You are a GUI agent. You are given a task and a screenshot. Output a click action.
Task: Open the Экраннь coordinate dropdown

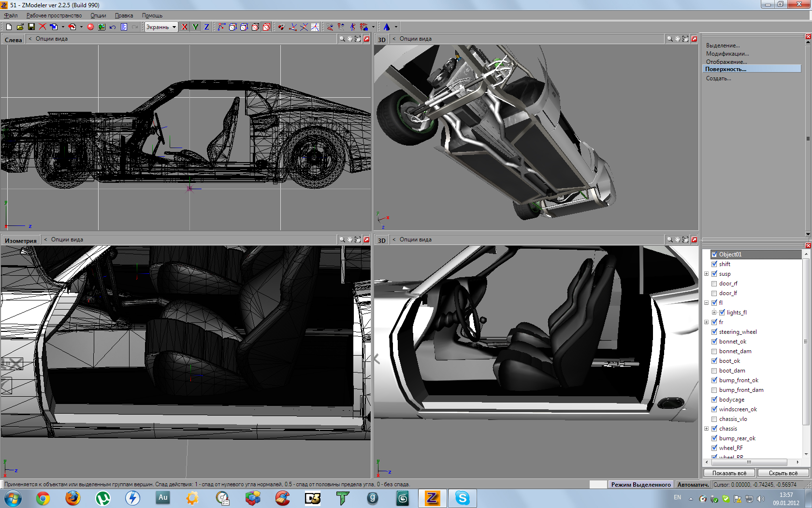[x=174, y=27]
